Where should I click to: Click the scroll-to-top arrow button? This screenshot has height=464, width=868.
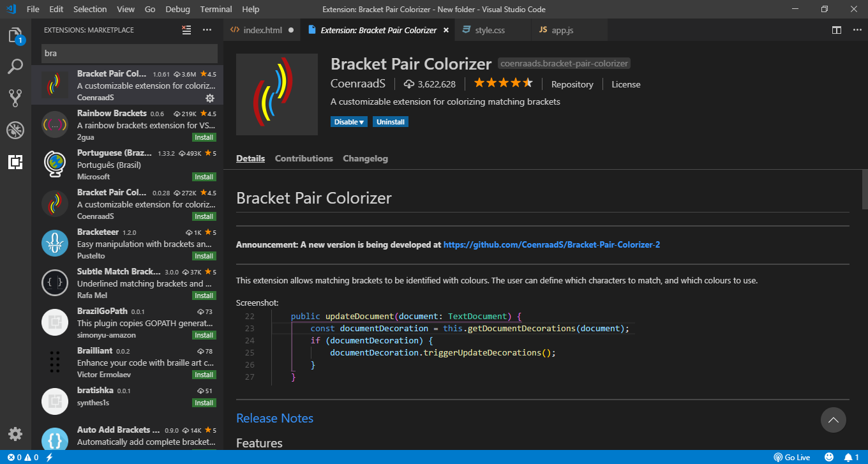(833, 420)
